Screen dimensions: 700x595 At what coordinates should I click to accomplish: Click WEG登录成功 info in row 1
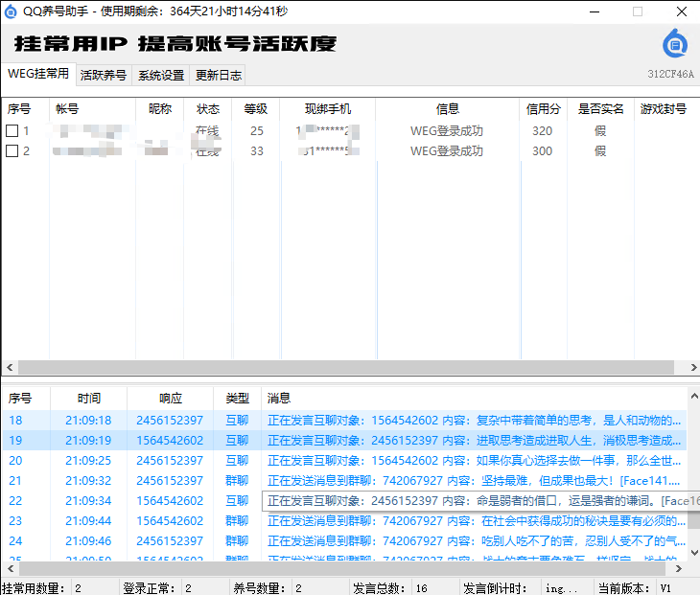447,130
